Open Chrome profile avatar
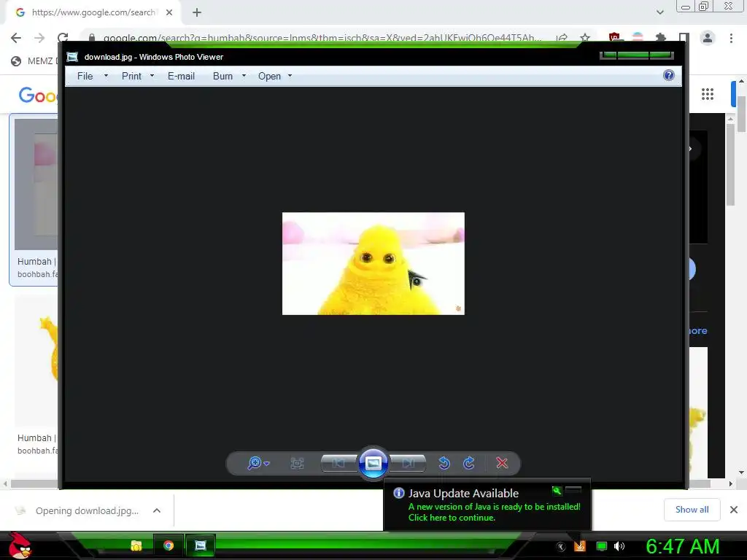The height and width of the screenshot is (560, 747). click(708, 38)
